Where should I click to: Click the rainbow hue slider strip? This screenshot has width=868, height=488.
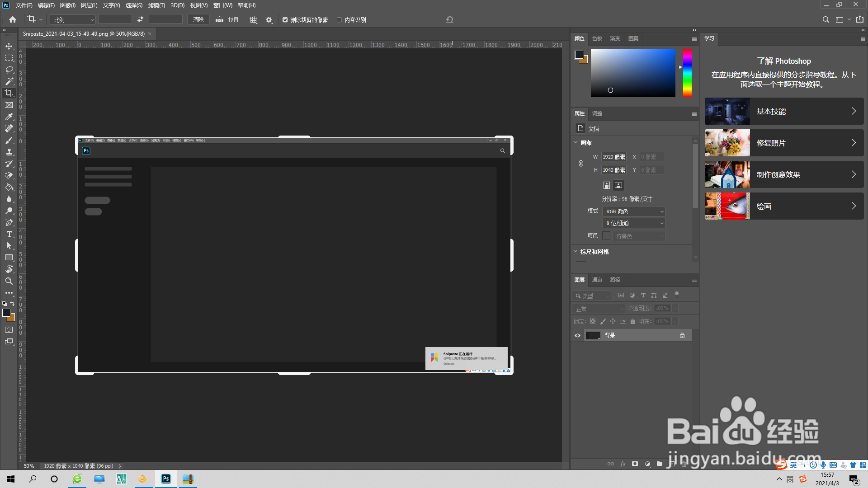tap(687, 72)
